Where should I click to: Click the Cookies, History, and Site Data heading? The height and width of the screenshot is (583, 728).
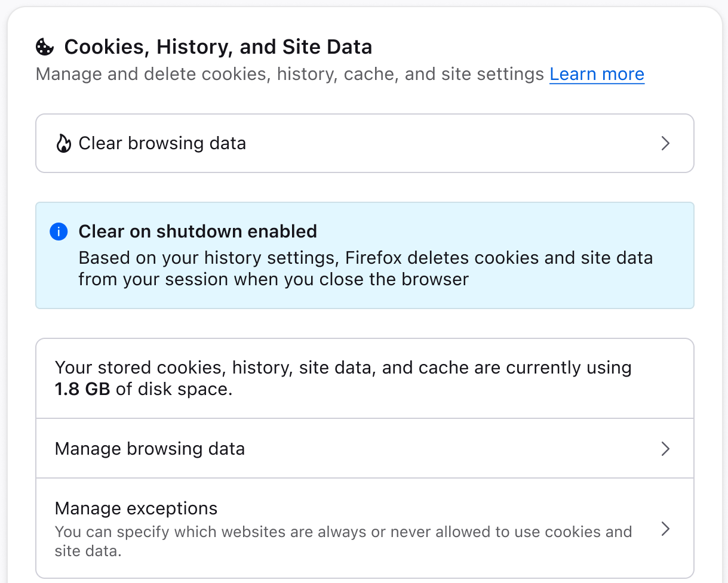click(218, 47)
